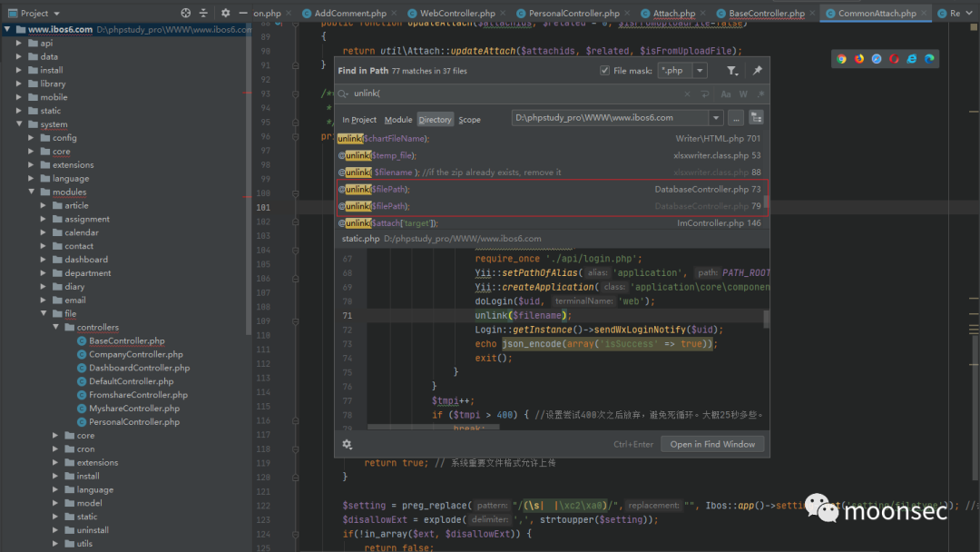This screenshot has width=980, height=552.
Task: Open Find in Path settings gear
Action: click(x=347, y=444)
